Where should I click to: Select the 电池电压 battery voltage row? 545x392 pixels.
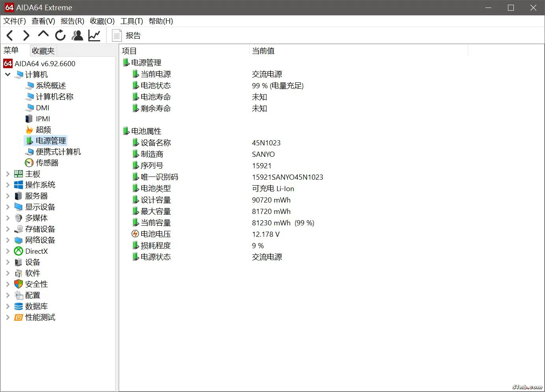pyautogui.click(x=155, y=234)
